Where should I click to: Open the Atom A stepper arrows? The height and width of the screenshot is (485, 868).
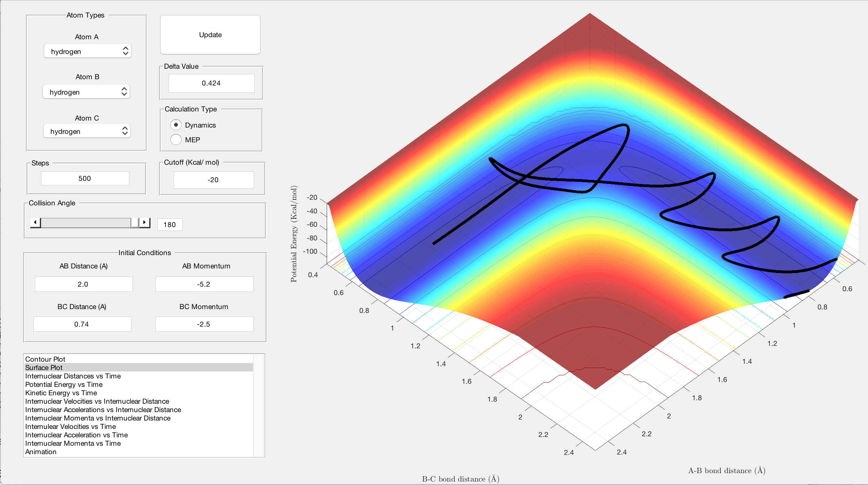126,51
